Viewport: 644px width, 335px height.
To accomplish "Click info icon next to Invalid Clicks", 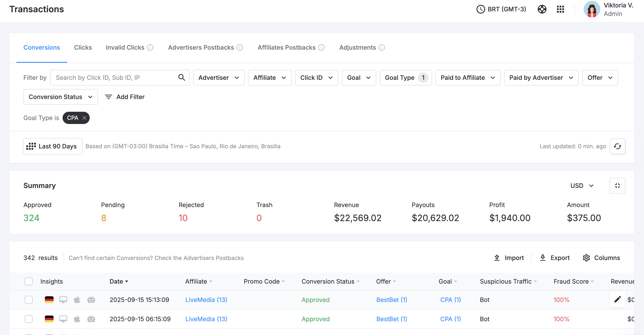I will click(150, 47).
